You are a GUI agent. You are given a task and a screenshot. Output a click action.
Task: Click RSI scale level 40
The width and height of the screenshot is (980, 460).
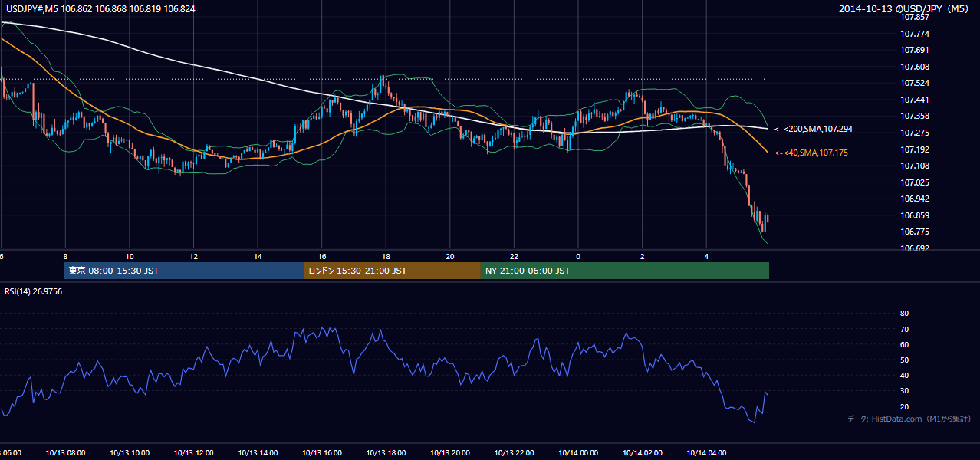tap(904, 375)
